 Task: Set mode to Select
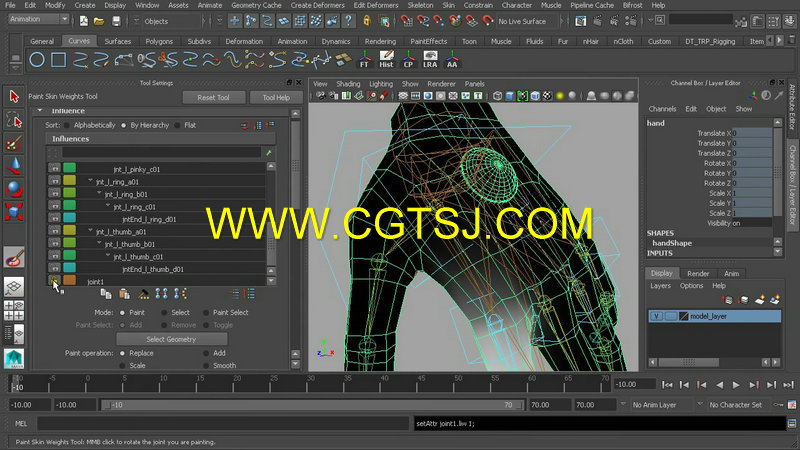pyautogui.click(x=164, y=312)
